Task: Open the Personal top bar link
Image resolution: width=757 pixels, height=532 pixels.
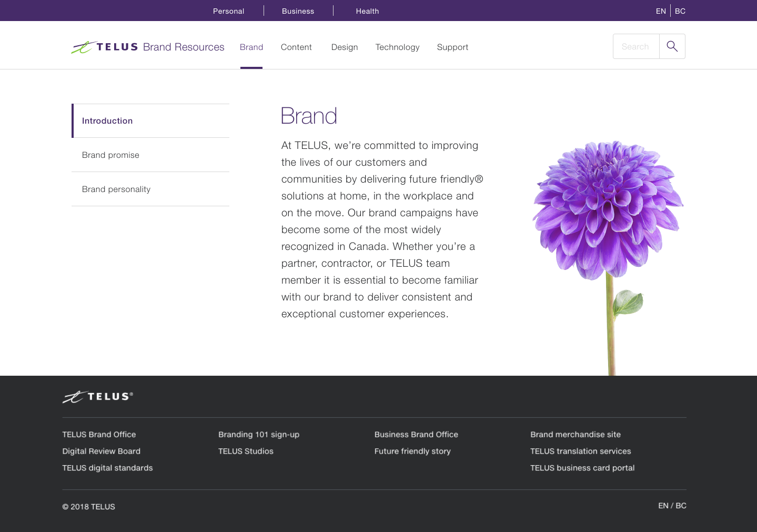Action: pos(228,11)
